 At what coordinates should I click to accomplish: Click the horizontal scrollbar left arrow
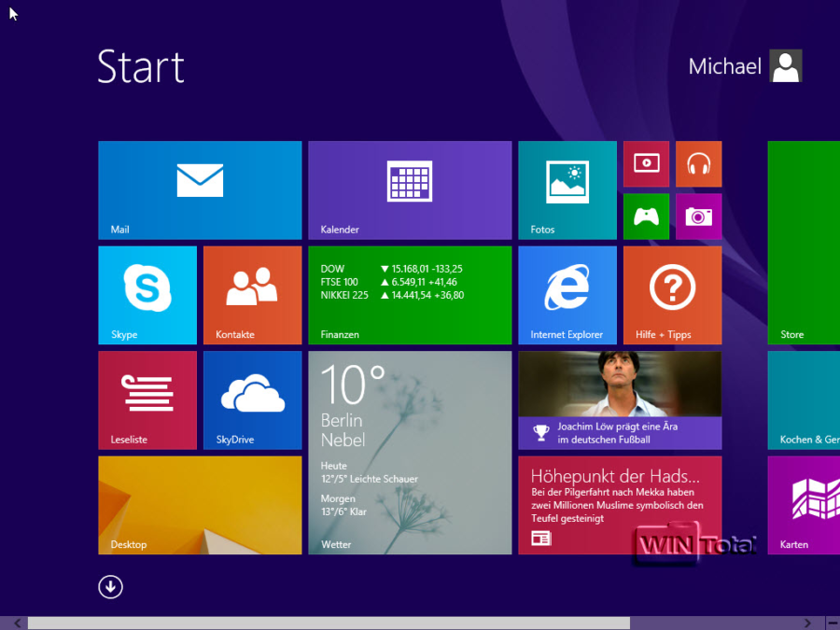[x=17, y=623]
